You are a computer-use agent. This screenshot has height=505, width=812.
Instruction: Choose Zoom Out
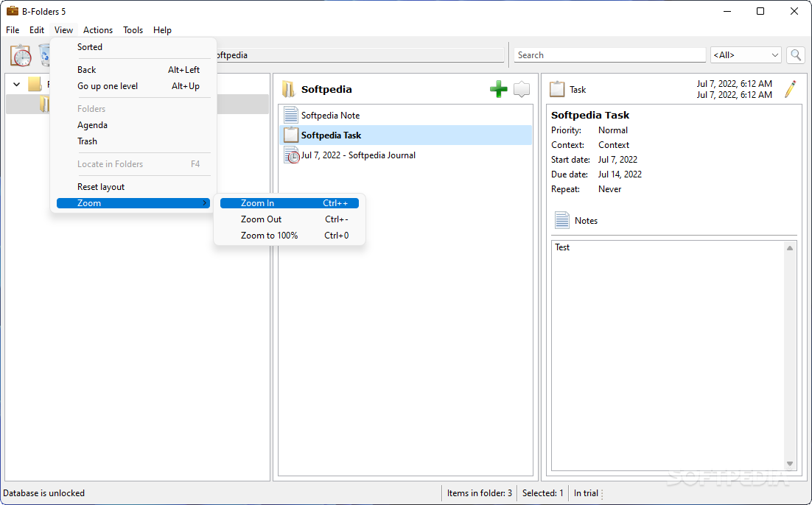point(290,219)
